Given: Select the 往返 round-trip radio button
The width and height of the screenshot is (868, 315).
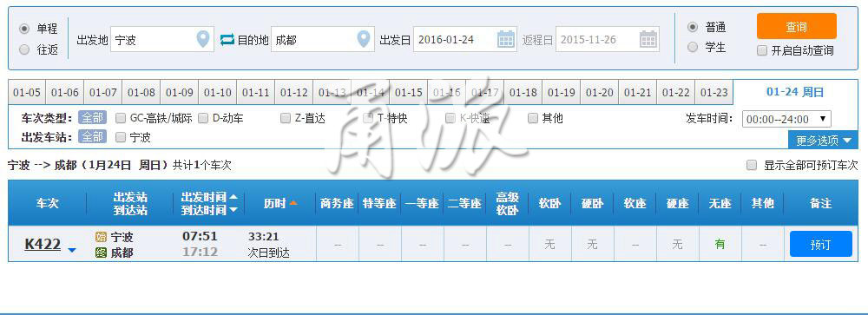Looking at the screenshot, I should 23,49.
